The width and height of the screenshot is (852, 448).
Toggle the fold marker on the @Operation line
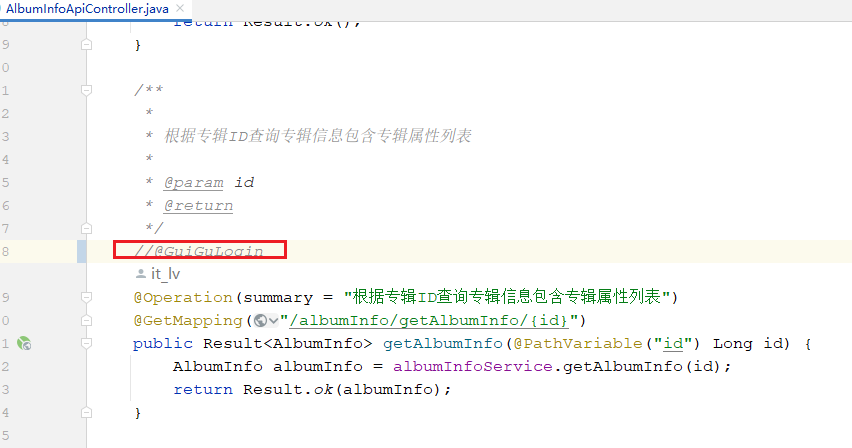tap(86, 297)
